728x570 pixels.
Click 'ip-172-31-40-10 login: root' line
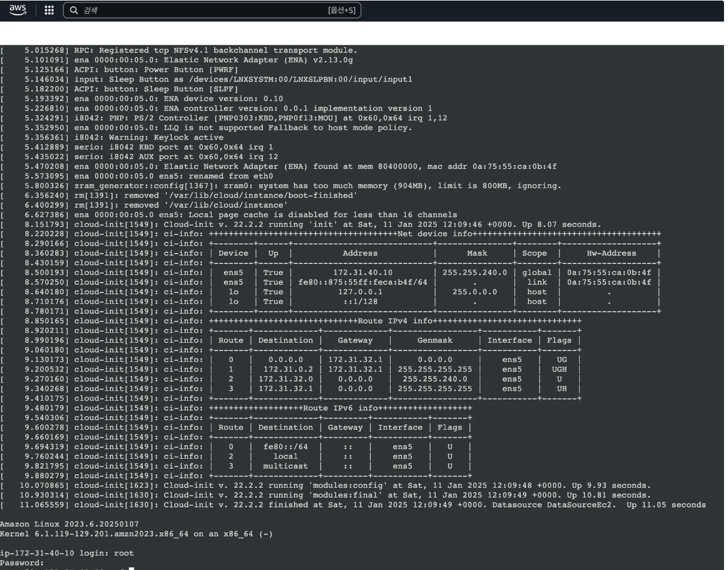[x=67, y=553]
